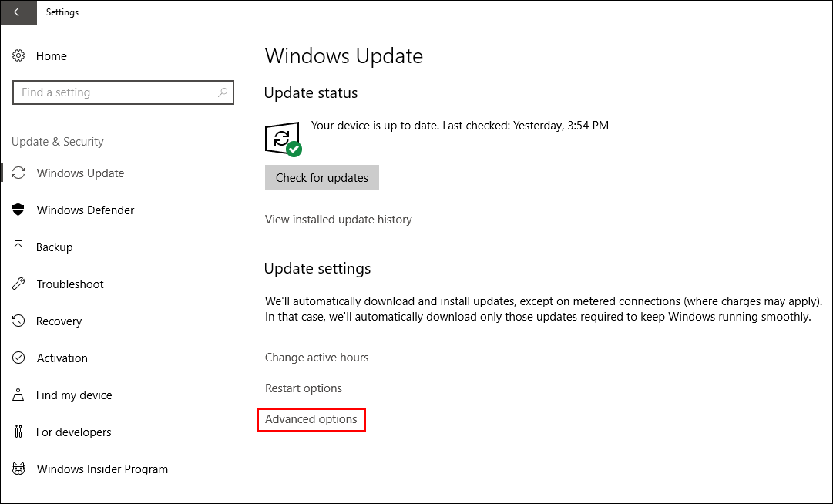The image size is (833, 504).
Task: Click the update status icon with green check
Action: 283,139
